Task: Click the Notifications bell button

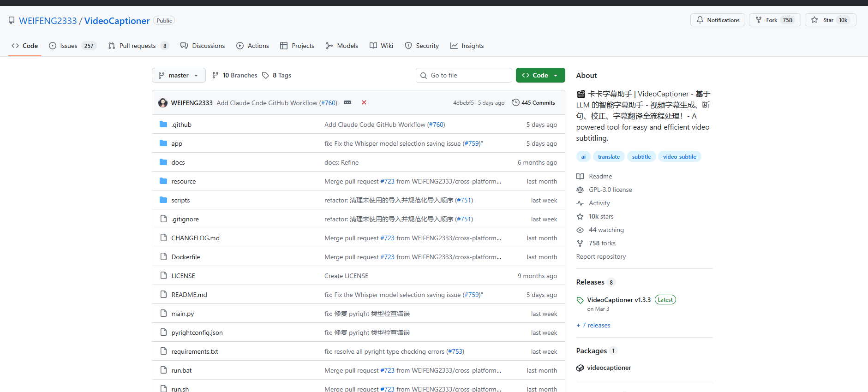Action: 718,20
